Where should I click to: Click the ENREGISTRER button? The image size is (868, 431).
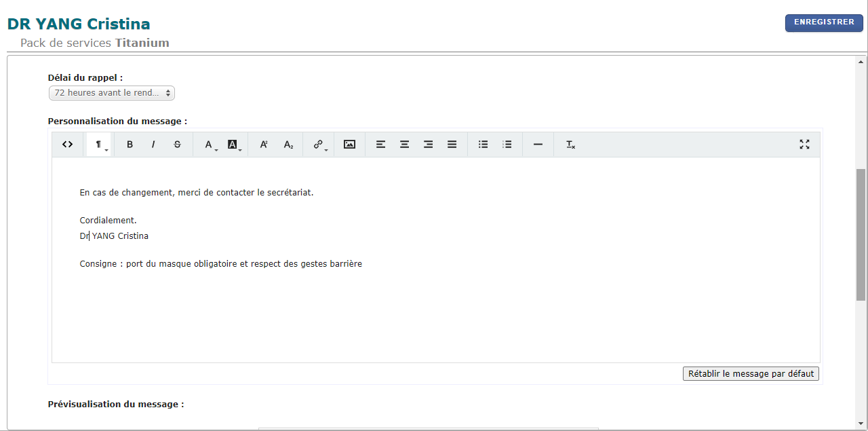pos(824,22)
